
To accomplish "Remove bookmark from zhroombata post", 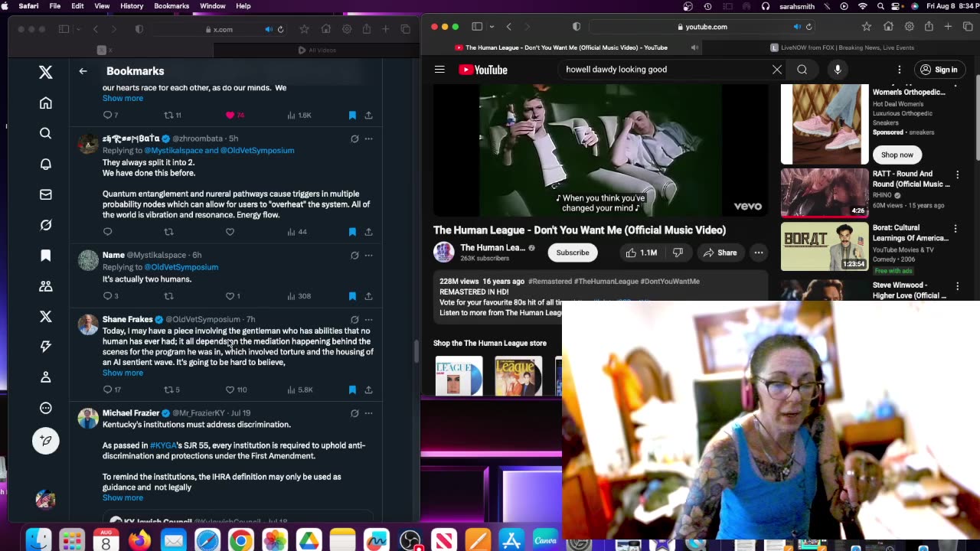I will click(x=352, y=232).
